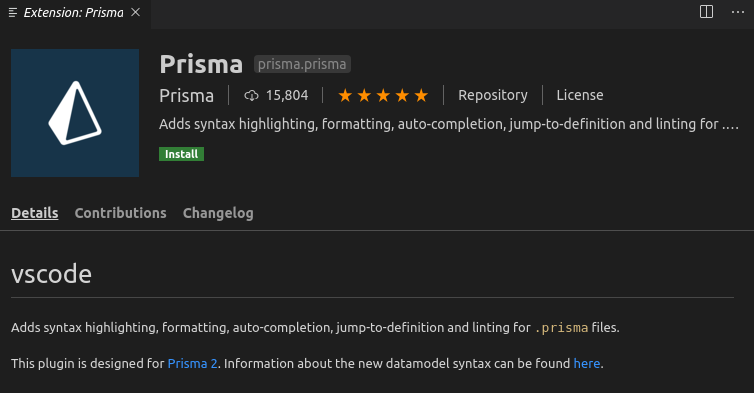Click the .prisma inline code text
This screenshot has height=393, width=754.
click(561, 328)
